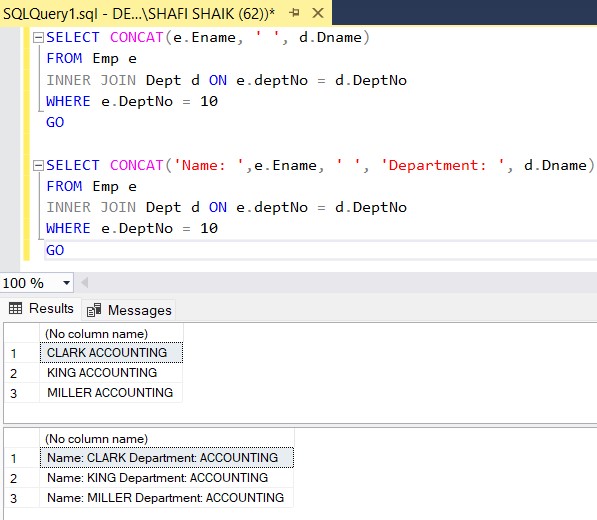
Task: Collapse the first SELECT CONCAT block
Action: click(x=38, y=37)
